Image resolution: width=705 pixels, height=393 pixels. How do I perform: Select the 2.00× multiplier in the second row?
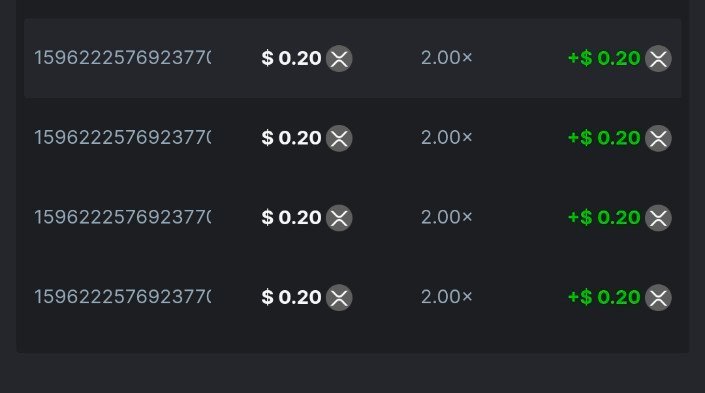446,138
